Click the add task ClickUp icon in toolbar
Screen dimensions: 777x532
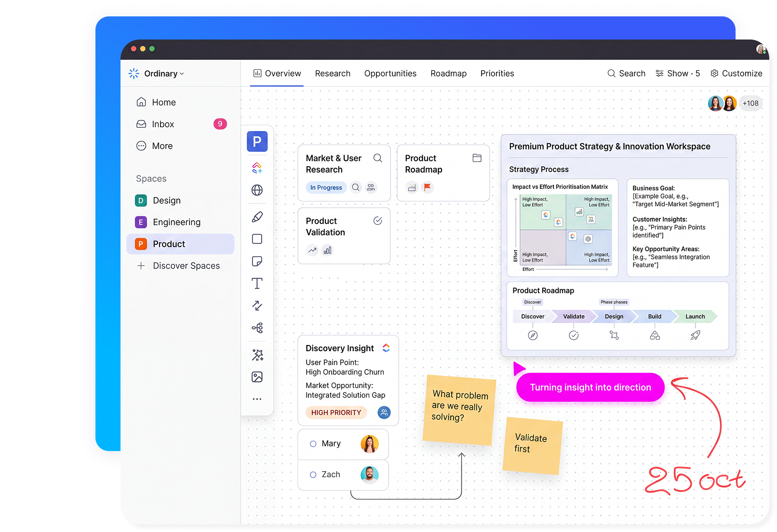click(257, 168)
